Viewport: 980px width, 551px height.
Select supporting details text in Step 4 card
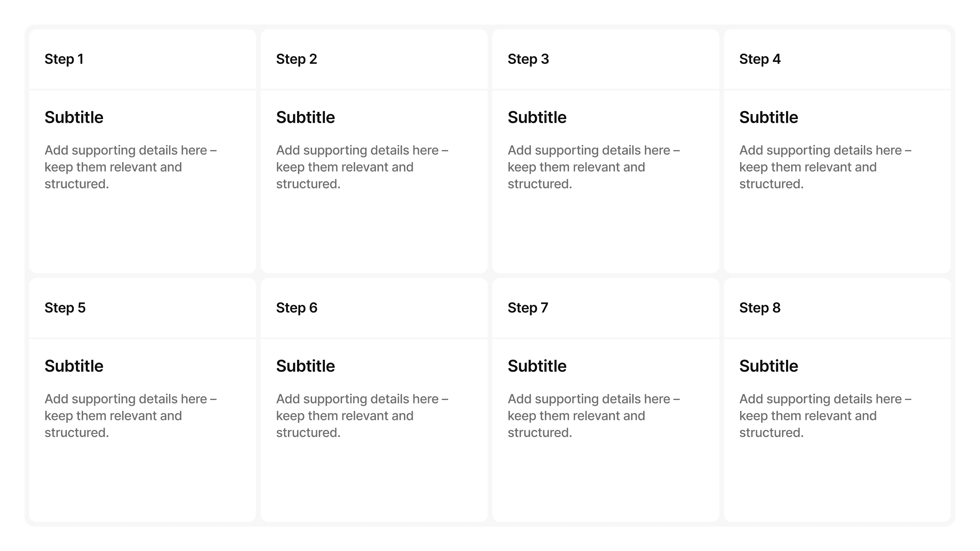click(826, 167)
